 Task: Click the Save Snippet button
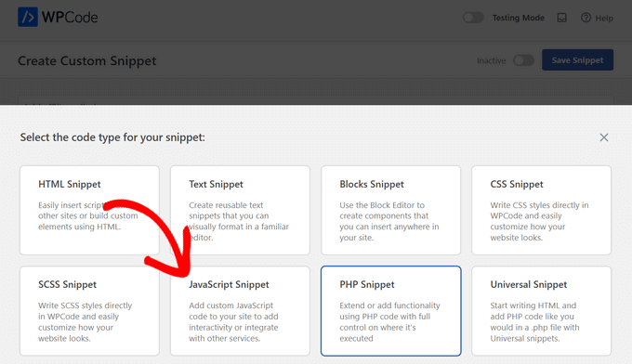[577, 60]
